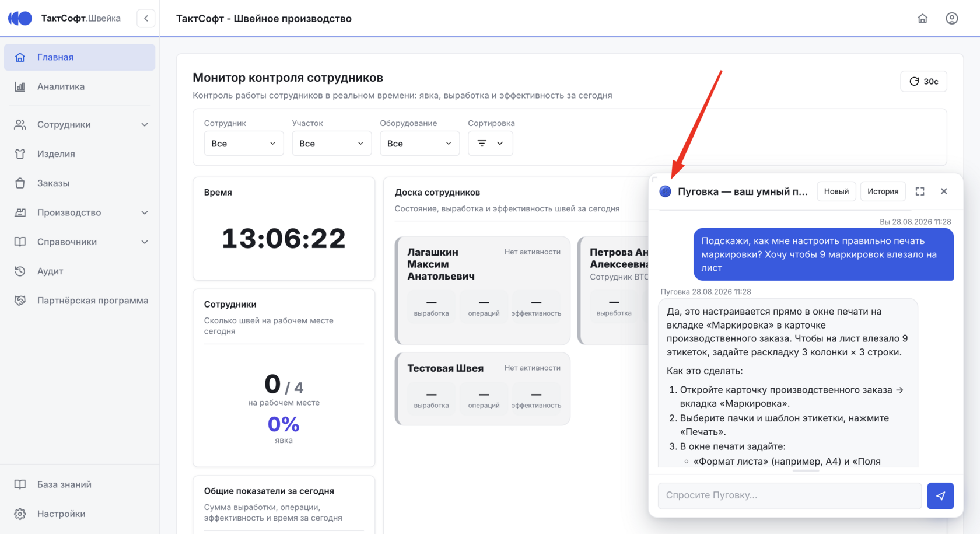Open chat История button
The width and height of the screenshot is (980, 534).
point(883,191)
